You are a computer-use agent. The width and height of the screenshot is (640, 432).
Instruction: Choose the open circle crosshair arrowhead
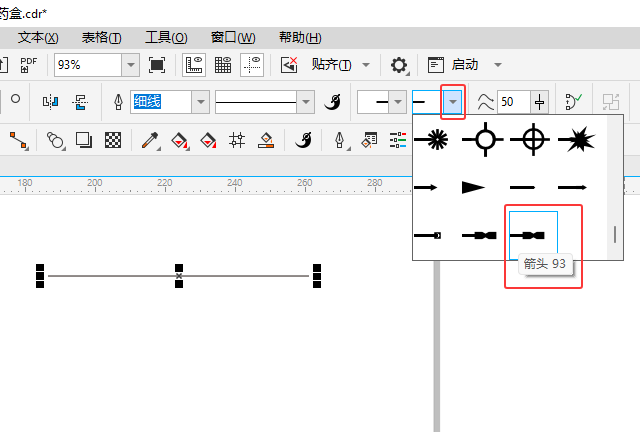483,139
